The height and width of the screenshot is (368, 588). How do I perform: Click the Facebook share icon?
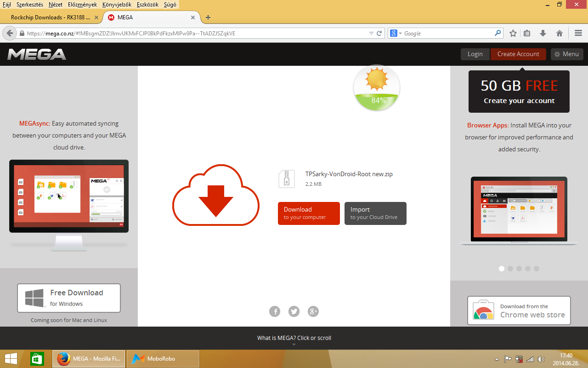tap(275, 311)
